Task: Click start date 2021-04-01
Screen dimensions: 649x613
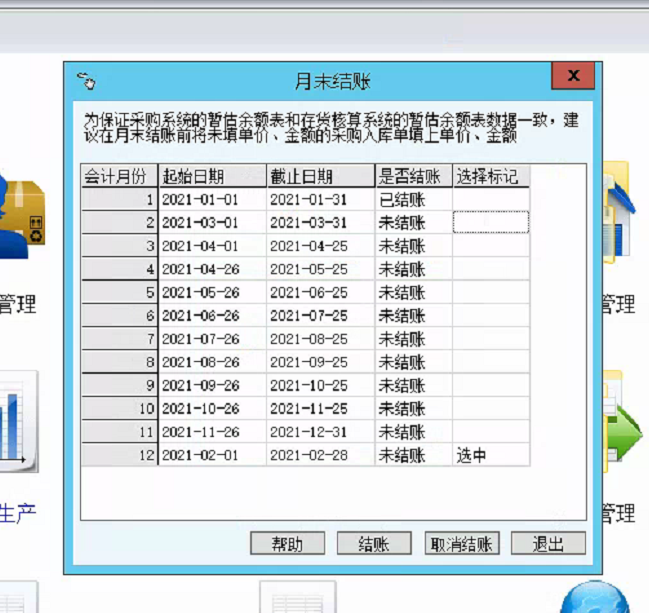Action: pyautogui.click(x=212, y=246)
